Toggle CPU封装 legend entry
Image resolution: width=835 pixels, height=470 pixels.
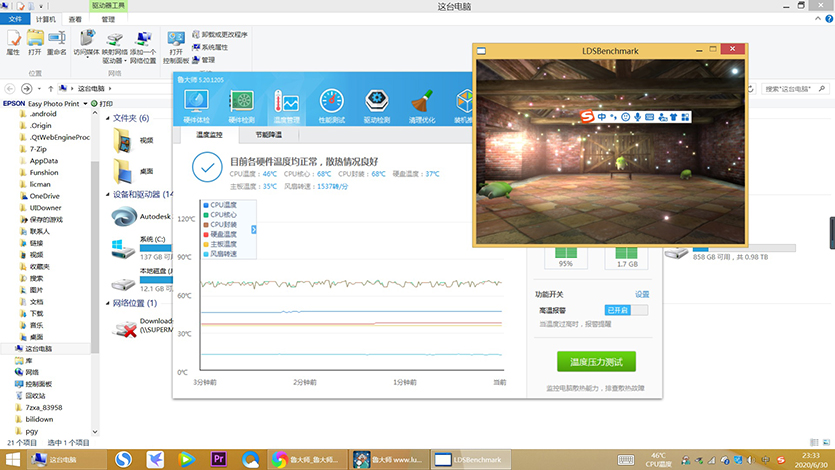point(220,225)
